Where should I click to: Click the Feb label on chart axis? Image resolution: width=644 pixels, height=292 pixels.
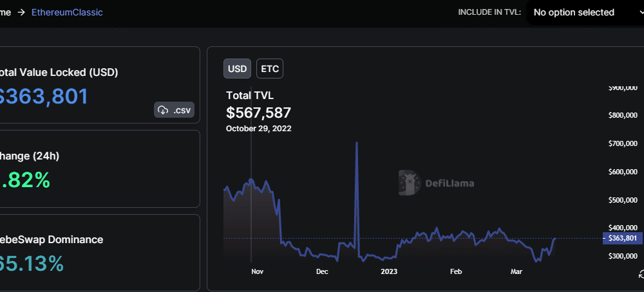coord(456,271)
